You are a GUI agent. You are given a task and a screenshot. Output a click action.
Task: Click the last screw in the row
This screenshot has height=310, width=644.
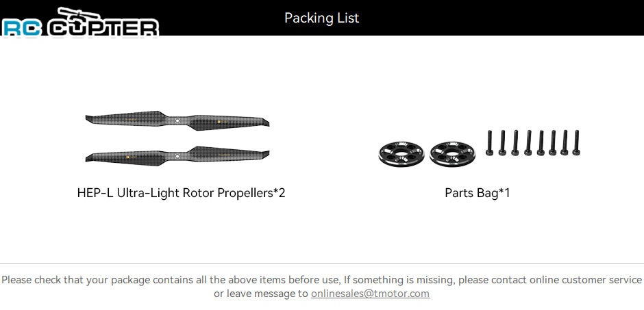tap(575, 143)
